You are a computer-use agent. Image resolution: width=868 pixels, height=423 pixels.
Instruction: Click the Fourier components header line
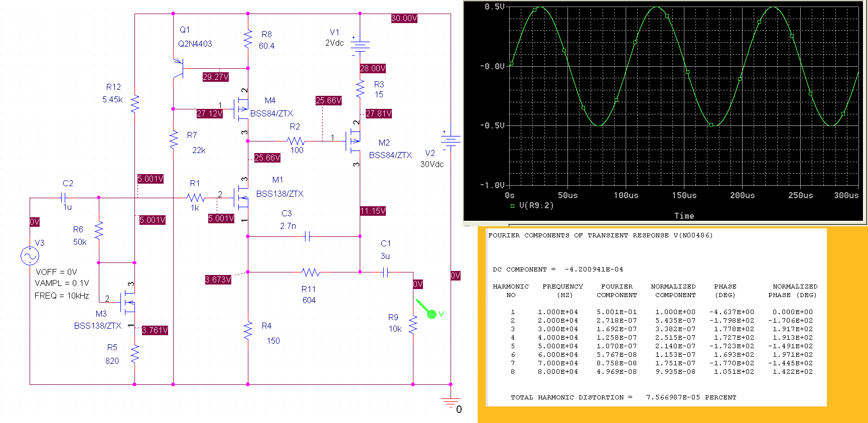tap(600, 235)
